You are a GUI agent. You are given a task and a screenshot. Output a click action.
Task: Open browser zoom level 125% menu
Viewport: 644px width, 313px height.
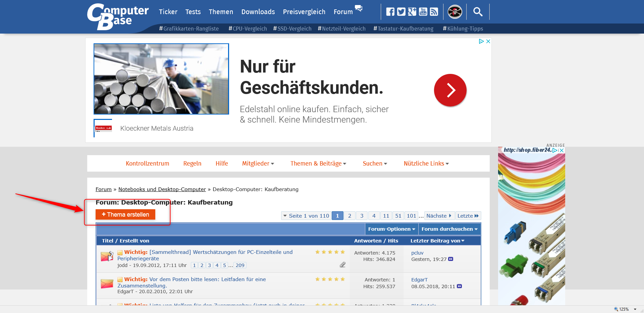tap(625, 309)
